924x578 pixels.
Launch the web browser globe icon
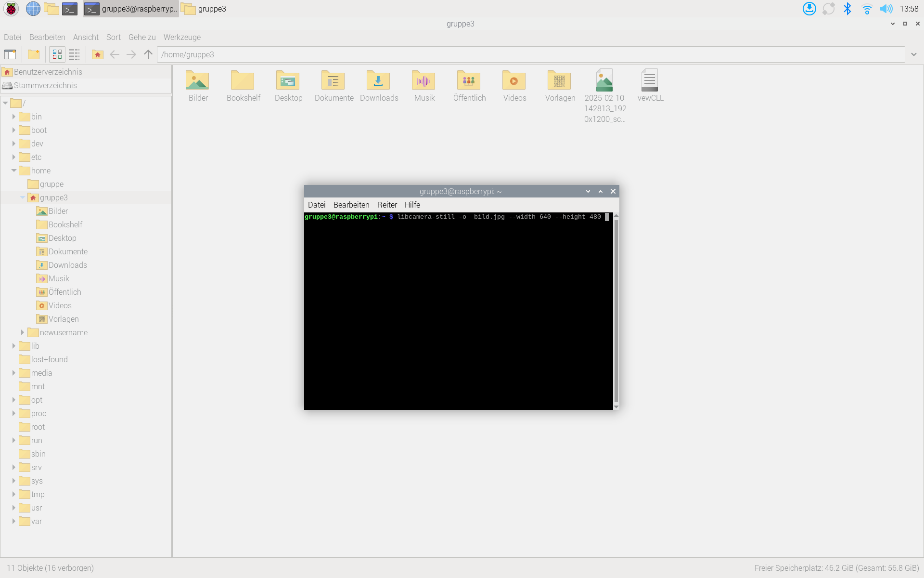pyautogui.click(x=33, y=9)
